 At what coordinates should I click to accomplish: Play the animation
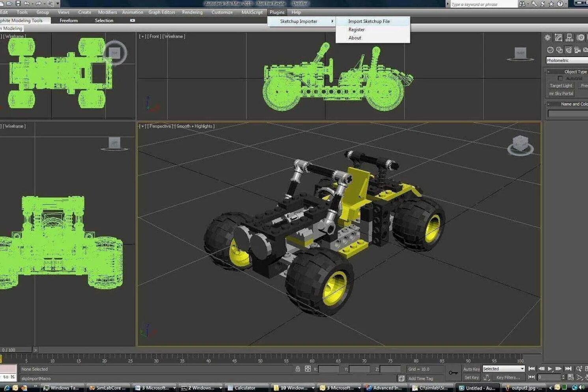[x=550, y=369]
